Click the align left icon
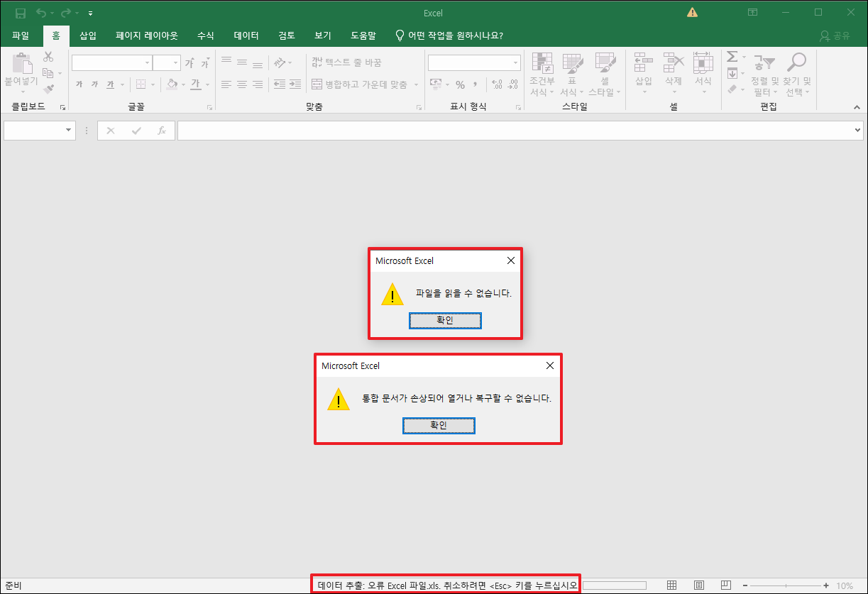Screen dimensions: 868x594 [x=226, y=84]
